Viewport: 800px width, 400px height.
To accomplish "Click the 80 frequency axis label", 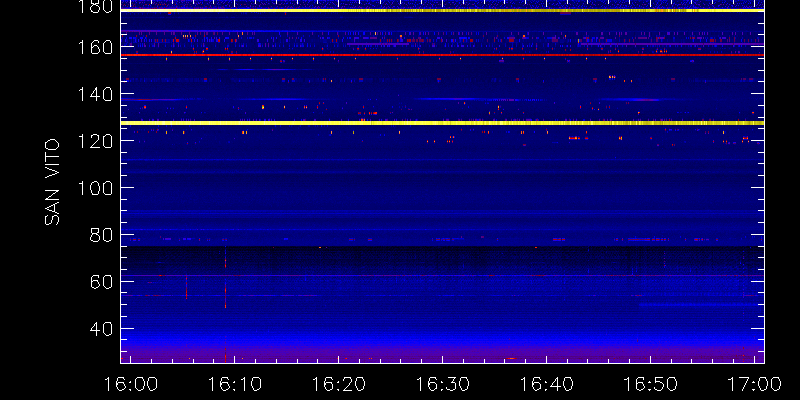I will pos(103,235).
